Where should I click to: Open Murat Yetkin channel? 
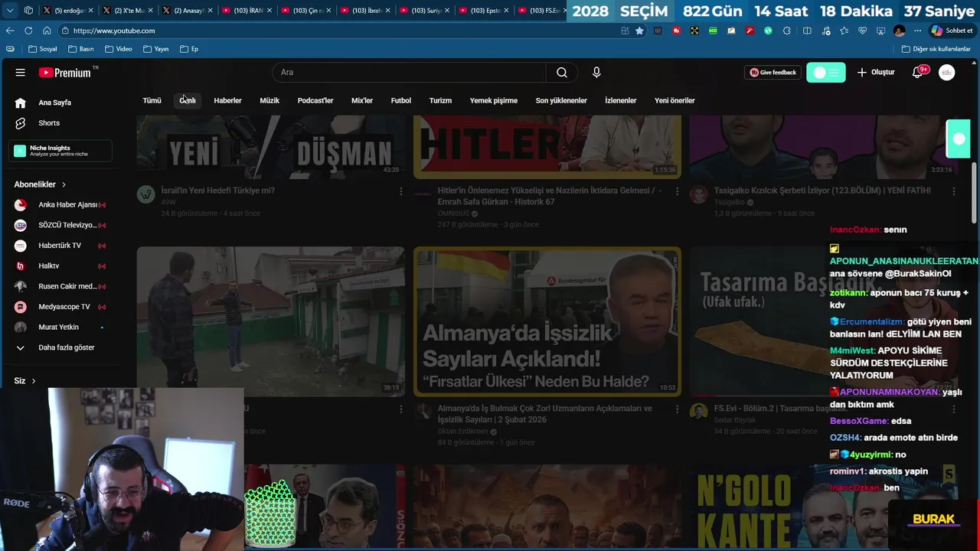point(60,328)
